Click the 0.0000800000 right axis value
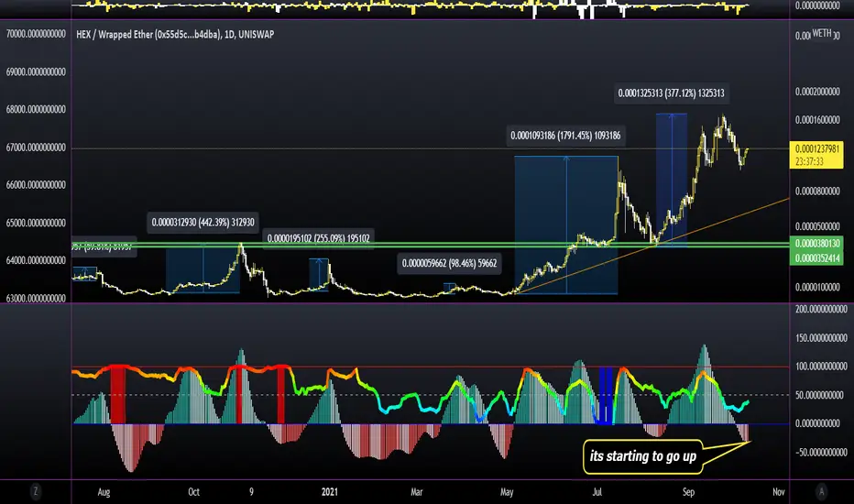The height and width of the screenshot is (504, 854). [817, 191]
